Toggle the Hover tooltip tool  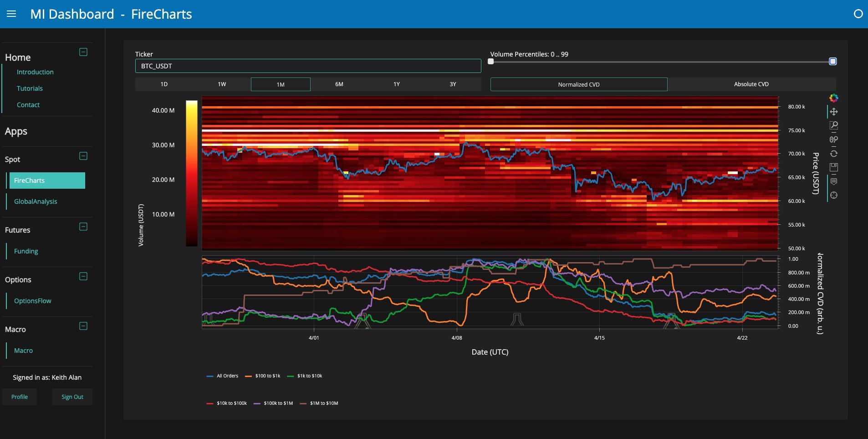[x=834, y=181]
